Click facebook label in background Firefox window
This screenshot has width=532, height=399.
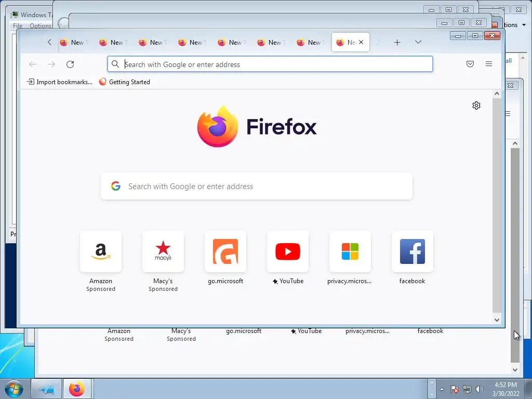click(x=430, y=331)
